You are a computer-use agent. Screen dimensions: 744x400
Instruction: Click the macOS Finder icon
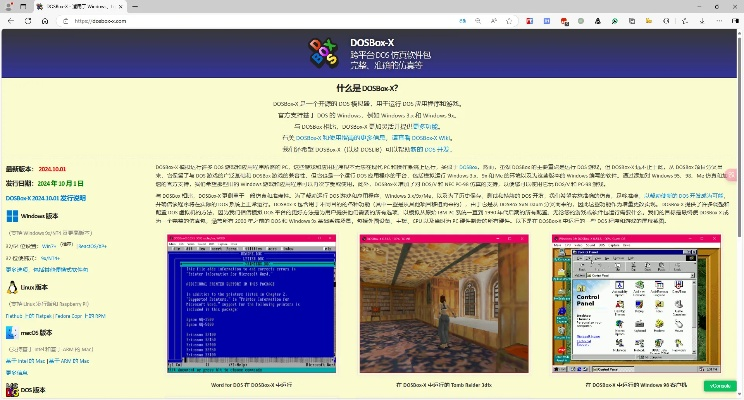coord(12,333)
